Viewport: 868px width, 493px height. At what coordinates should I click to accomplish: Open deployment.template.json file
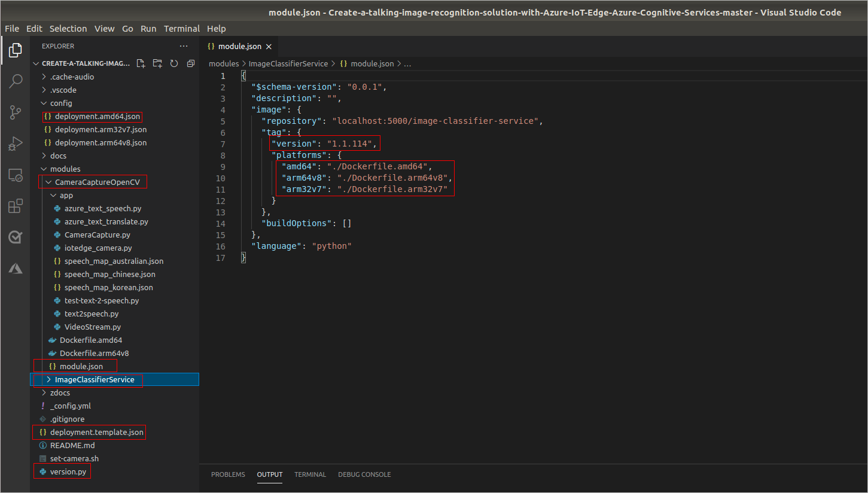pyautogui.click(x=96, y=432)
